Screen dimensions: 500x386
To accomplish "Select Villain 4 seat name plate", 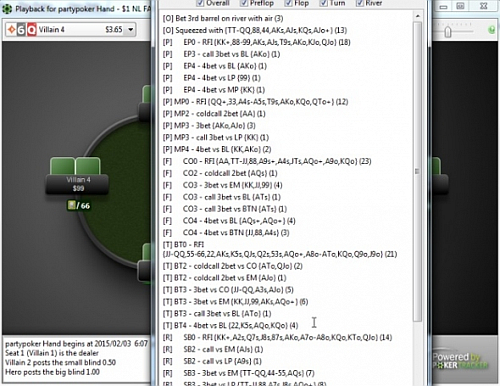I will (x=77, y=184).
